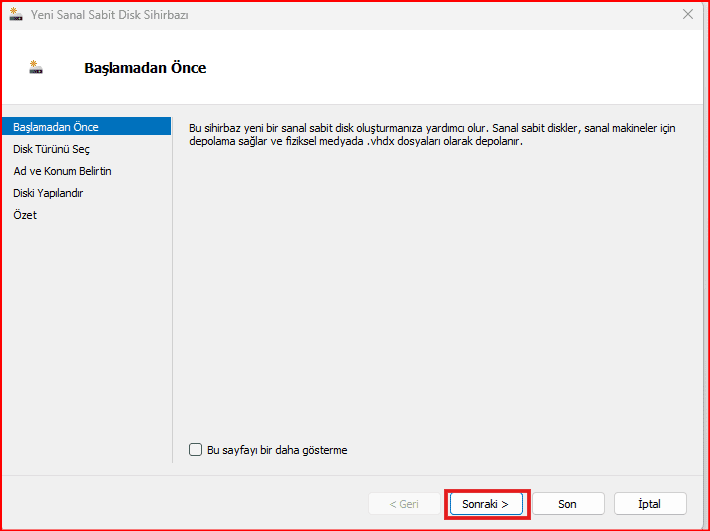
Task: Click the disk icon beside the Başlamadan Önce heading
Action: [37, 69]
